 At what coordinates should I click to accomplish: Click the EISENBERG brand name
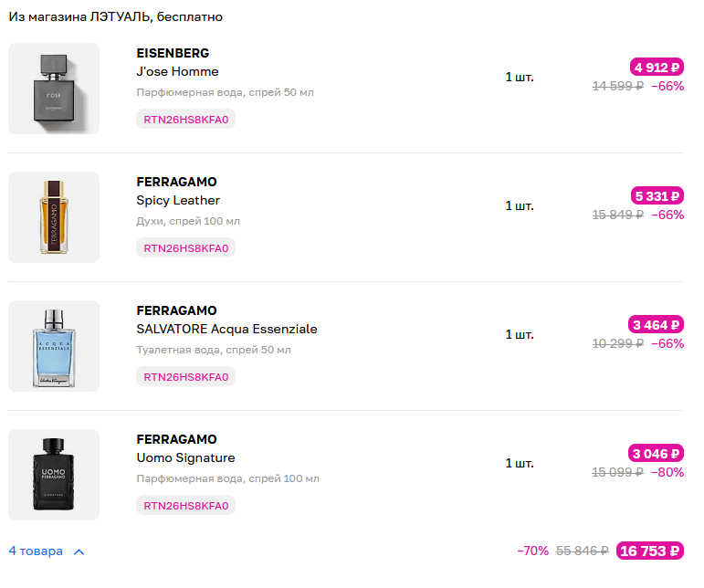click(x=173, y=53)
